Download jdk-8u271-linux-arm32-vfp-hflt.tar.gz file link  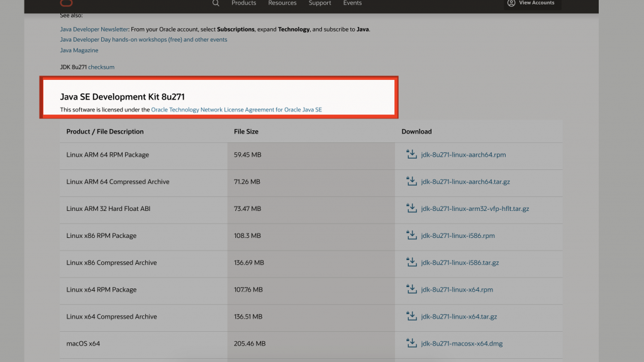(x=475, y=208)
